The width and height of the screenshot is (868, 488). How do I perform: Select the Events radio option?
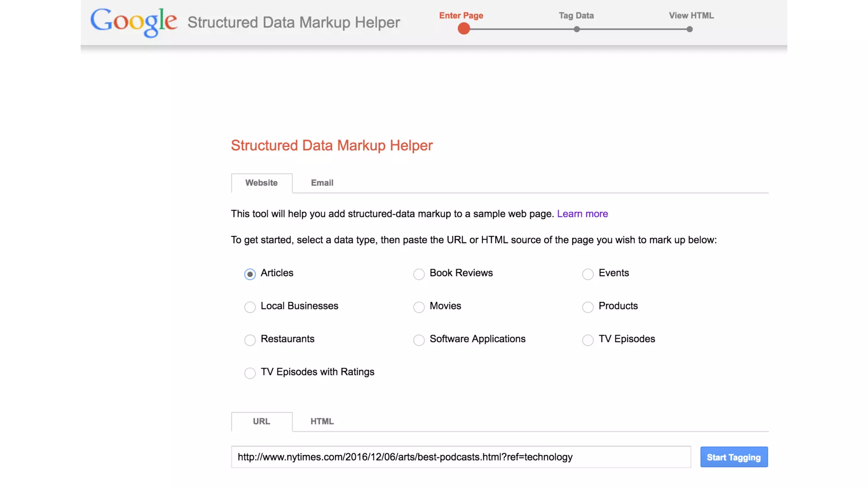point(587,274)
